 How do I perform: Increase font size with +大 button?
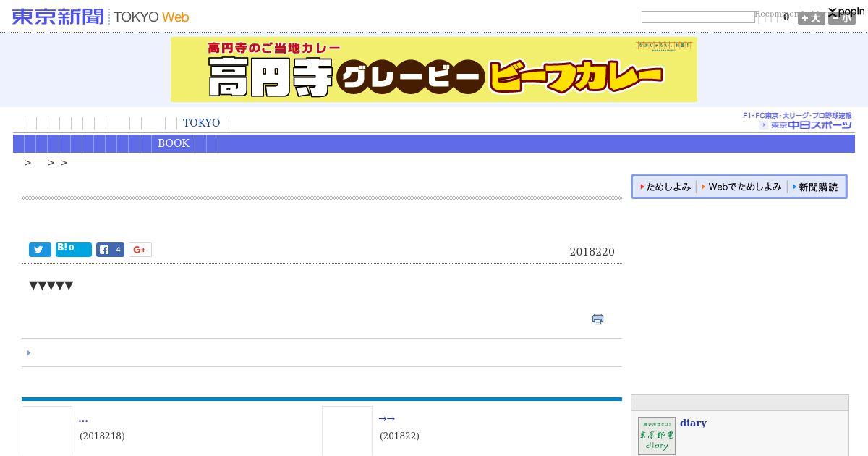click(812, 18)
